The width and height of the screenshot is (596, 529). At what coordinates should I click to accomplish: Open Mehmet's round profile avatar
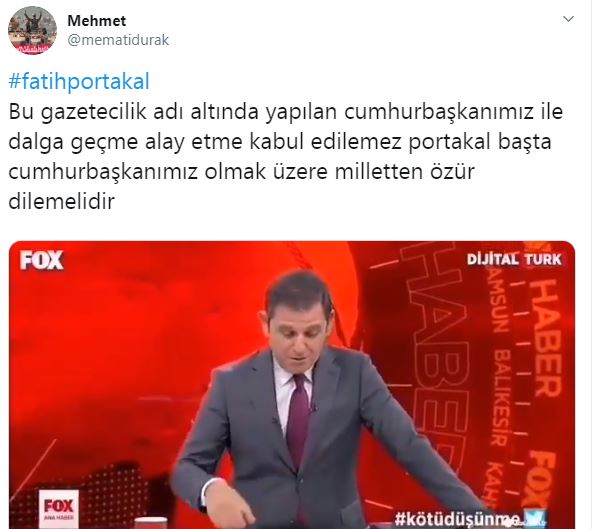pyautogui.click(x=32, y=30)
